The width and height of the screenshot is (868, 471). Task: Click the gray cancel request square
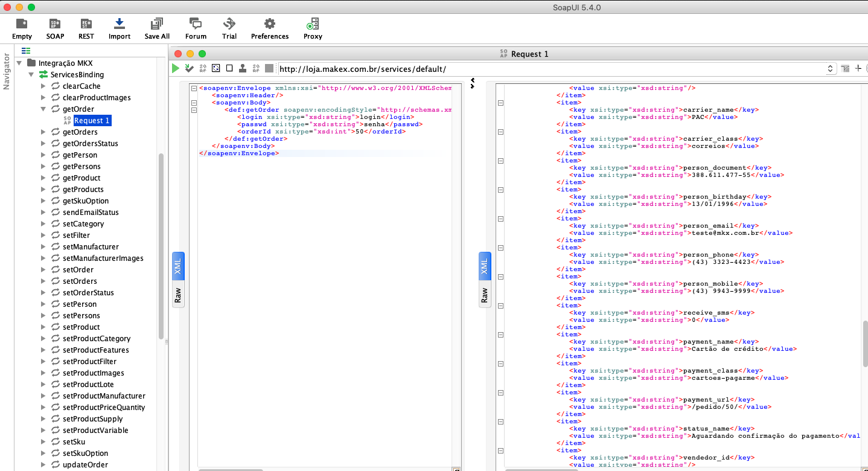click(x=269, y=68)
